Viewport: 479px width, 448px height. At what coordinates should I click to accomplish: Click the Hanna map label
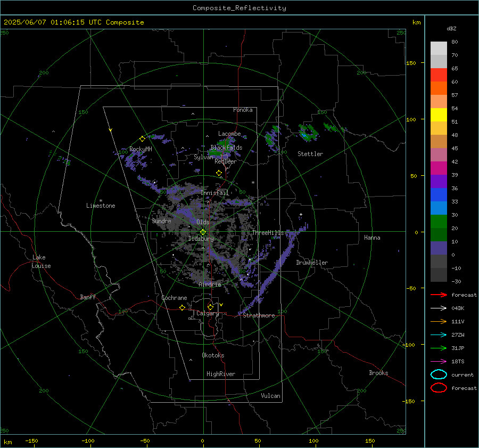372,238
